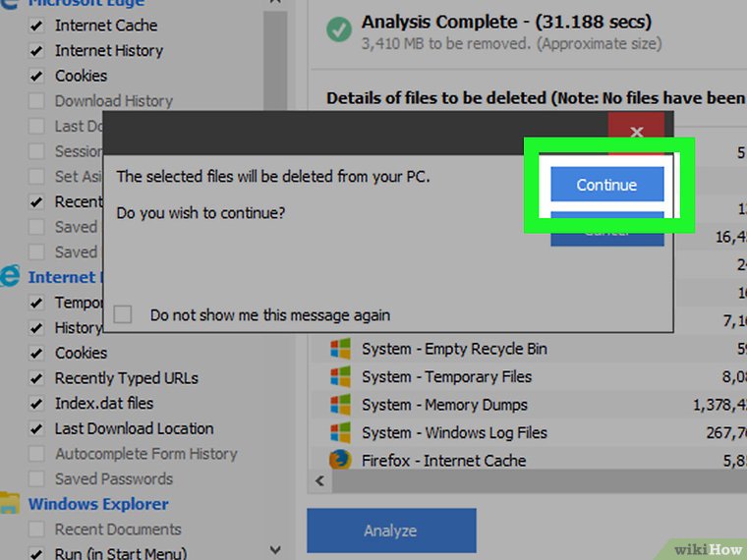Click the green Analysis Complete checkmark icon

(339, 29)
